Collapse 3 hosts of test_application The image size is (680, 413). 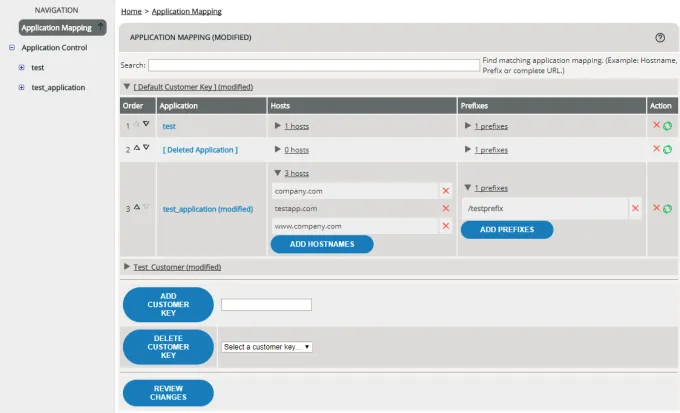coord(278,173)
